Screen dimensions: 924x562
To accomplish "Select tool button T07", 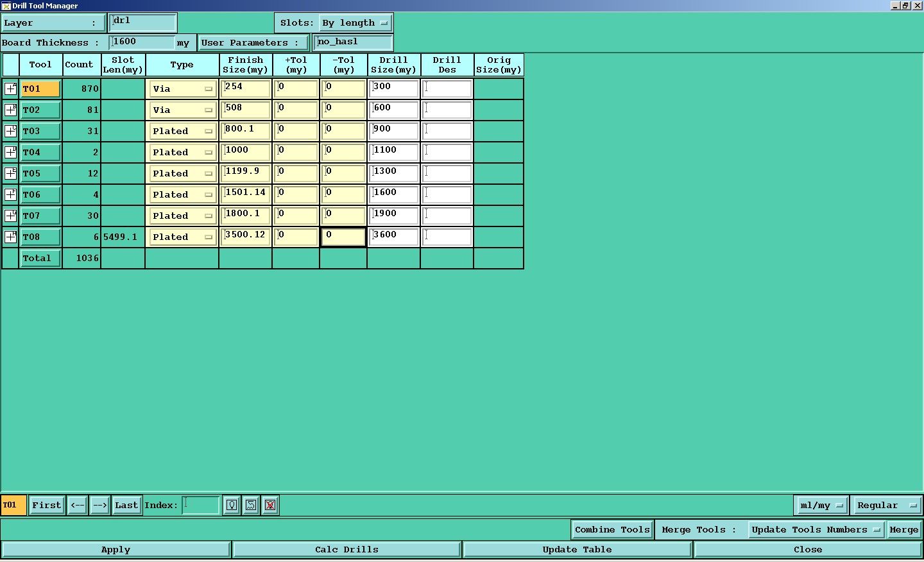I will point(40,216).
